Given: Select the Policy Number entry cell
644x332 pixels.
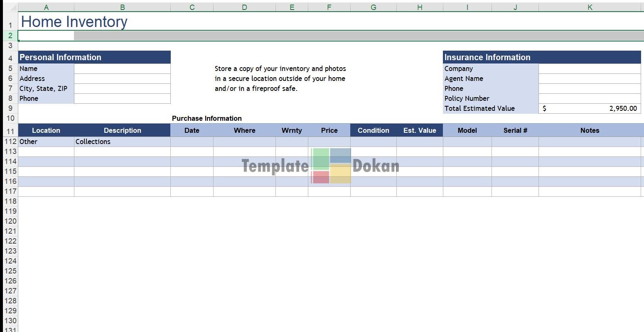Looking at the screenshot, I should click(x=589, y=98).
